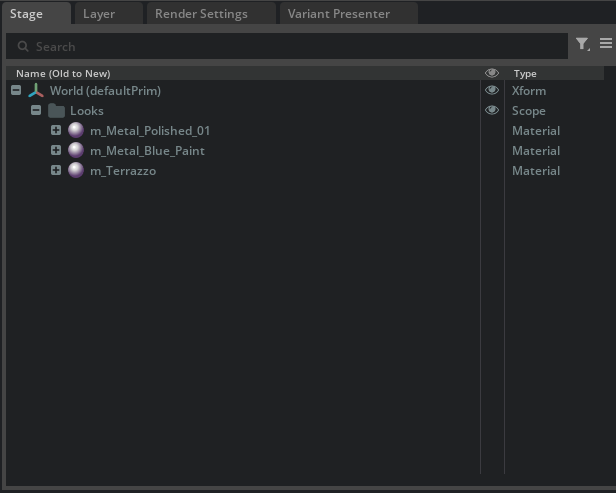Expand the m_Metal_Polished_01 material node
Image resolution: width=616 pixels, height=493 pixels.
click(x=56, y=131)
